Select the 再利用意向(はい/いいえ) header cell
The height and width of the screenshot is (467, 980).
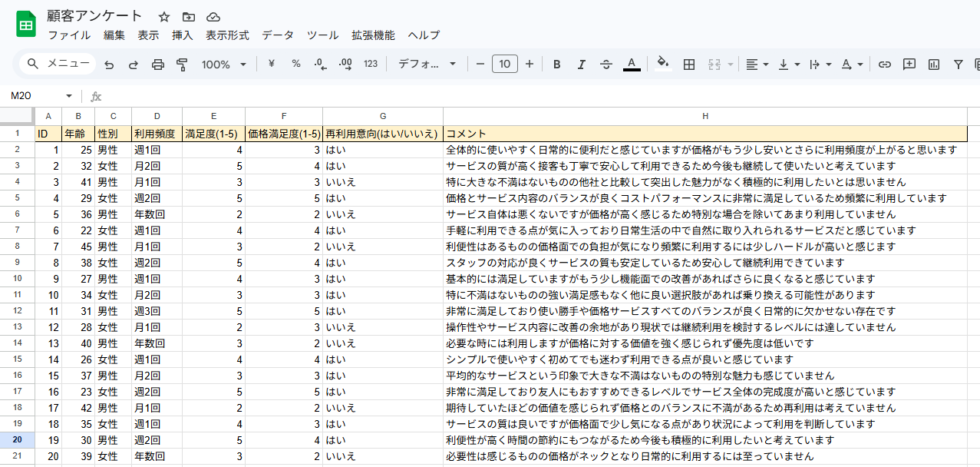pos(383,133)
